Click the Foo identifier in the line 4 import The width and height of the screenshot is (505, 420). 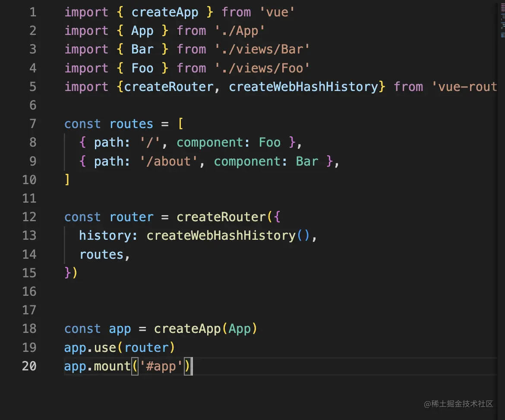tap(142, 68)
